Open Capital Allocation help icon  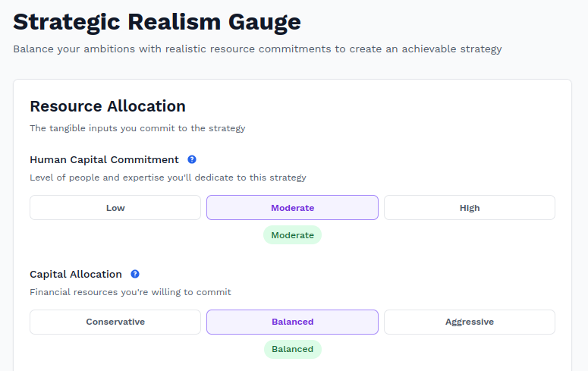click(x=135, y=274)
